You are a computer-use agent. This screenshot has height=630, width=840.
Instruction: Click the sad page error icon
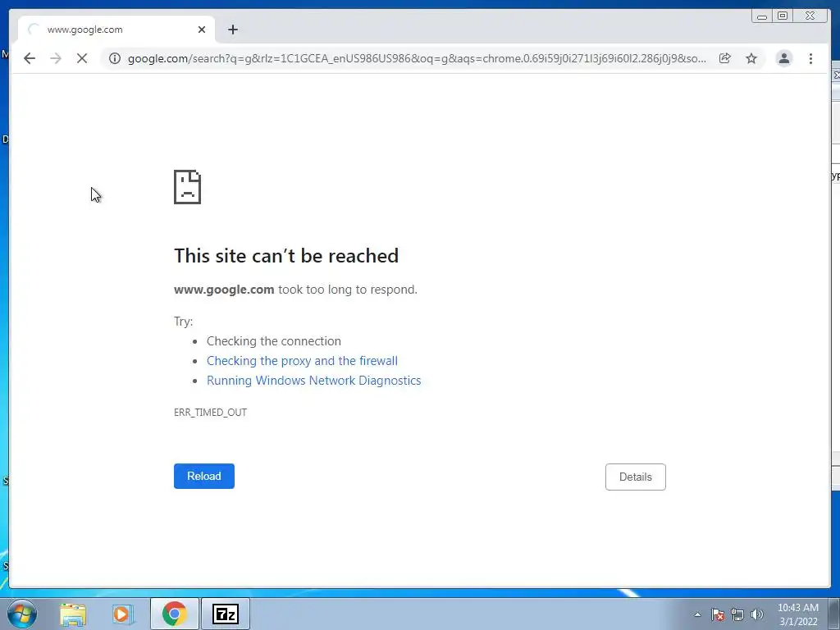[188, 187]
